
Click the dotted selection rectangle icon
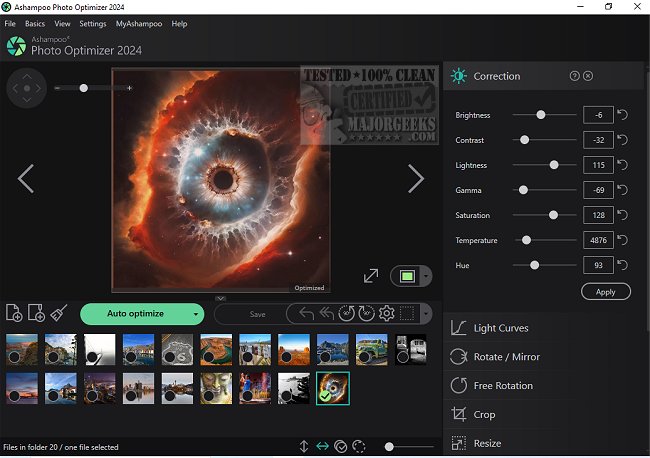pos(407,314)
